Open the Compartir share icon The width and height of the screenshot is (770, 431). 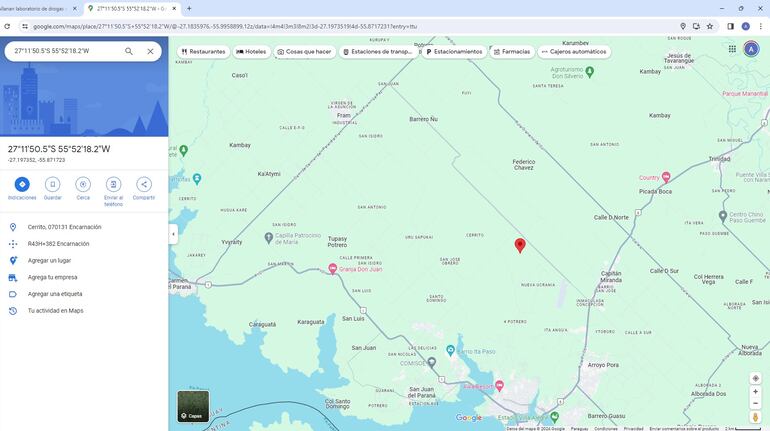(x=144, y=184)
